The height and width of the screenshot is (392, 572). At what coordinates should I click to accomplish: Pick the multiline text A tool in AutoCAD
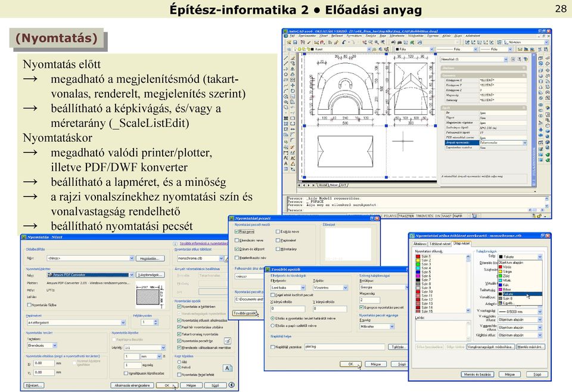pos(286,163)
